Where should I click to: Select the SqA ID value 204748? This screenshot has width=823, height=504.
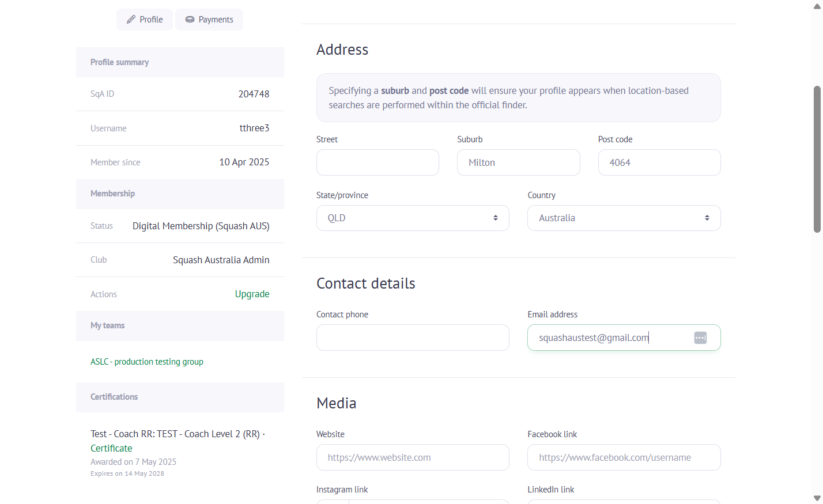pyautogui.click(x=254, y=94)
